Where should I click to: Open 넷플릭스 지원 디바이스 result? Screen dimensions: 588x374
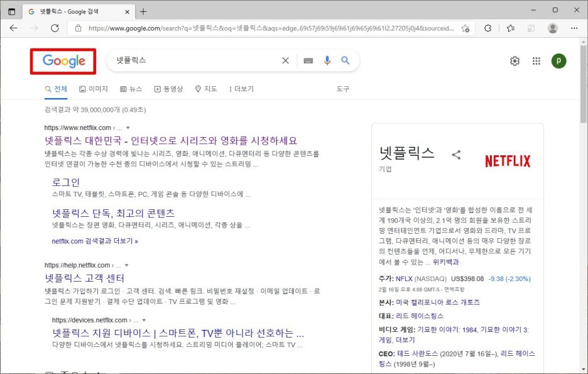pos(178,333)
